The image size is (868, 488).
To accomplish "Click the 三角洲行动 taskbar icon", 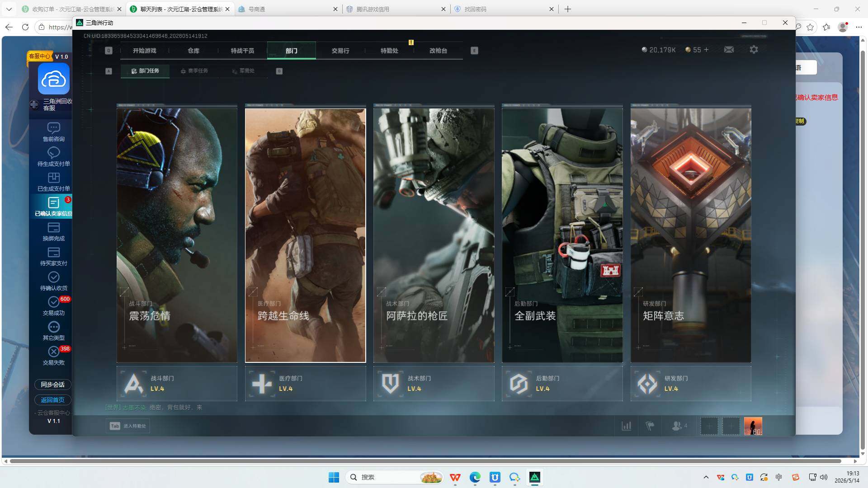I will click(534, 477).
